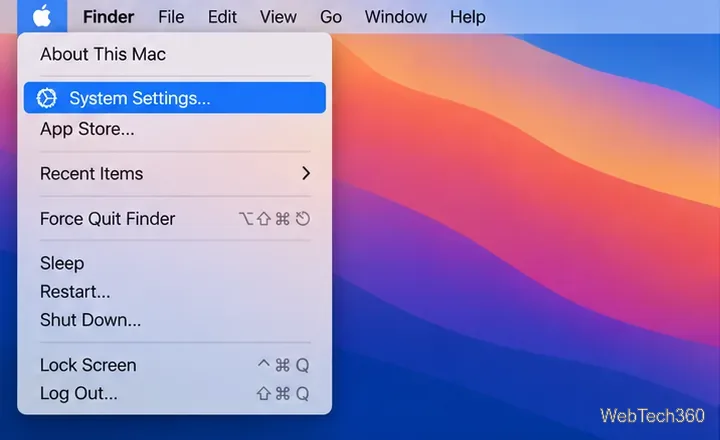Viewport: 720px width, 440px height.
Task: Open the Go menu
Action: (x=331, y=17)
